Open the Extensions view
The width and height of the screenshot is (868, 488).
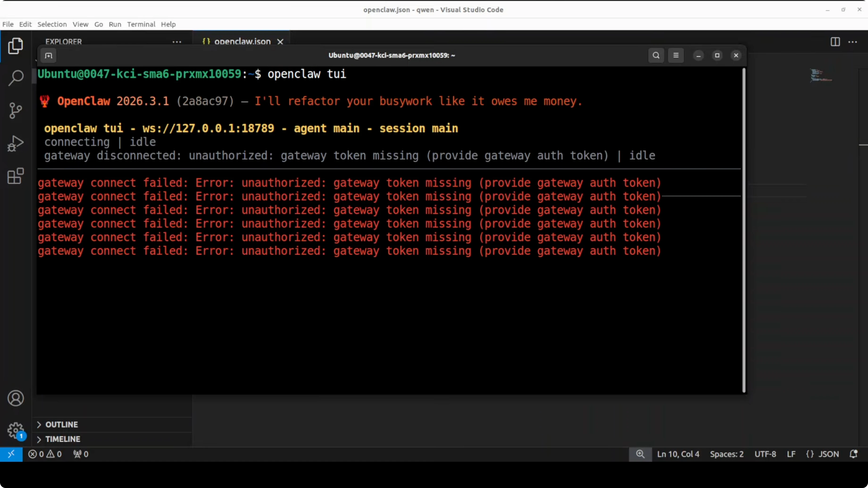16,176
